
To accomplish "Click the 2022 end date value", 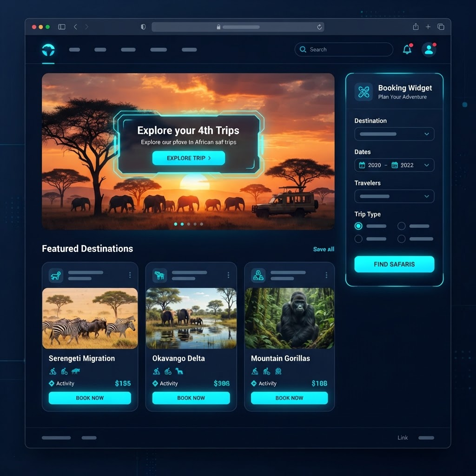I will pos(407,165).
